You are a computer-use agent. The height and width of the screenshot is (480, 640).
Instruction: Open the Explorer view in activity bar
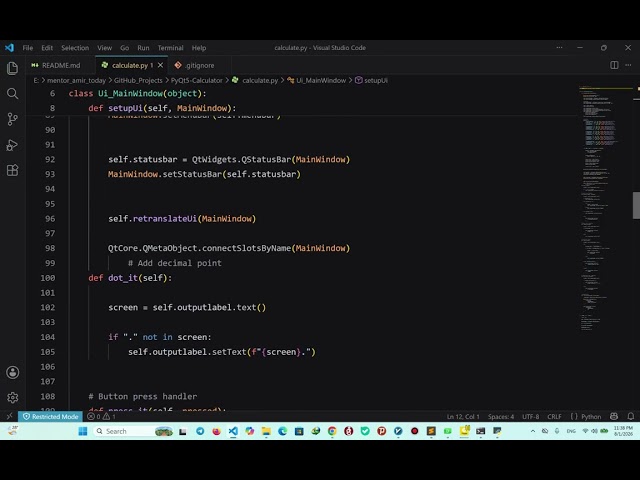(13, 68)
